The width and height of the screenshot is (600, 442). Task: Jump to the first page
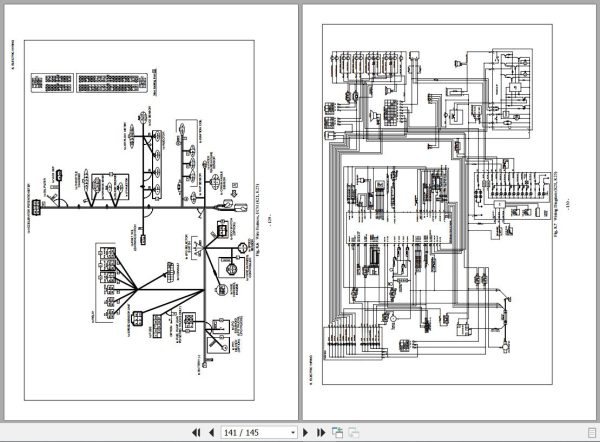[196, 432]
